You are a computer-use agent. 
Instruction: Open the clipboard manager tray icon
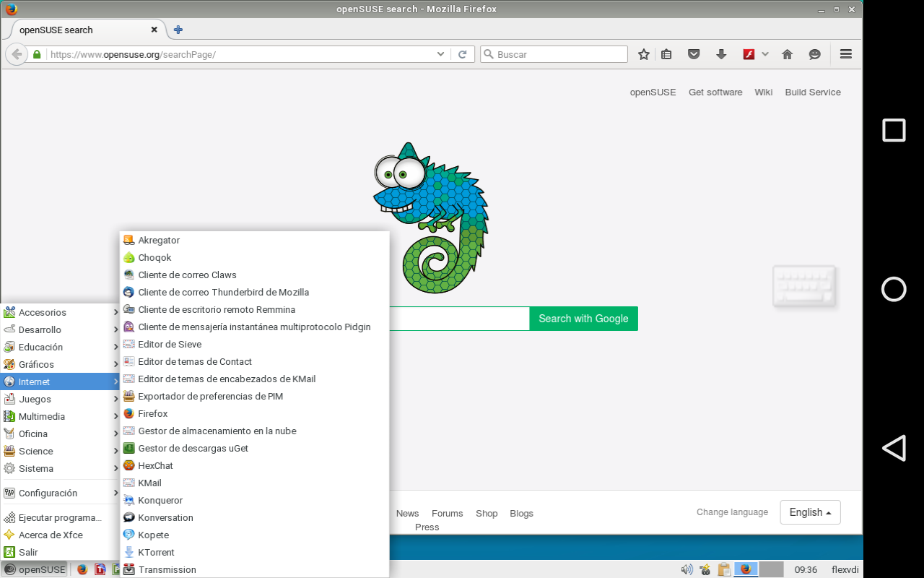(724, 569)
